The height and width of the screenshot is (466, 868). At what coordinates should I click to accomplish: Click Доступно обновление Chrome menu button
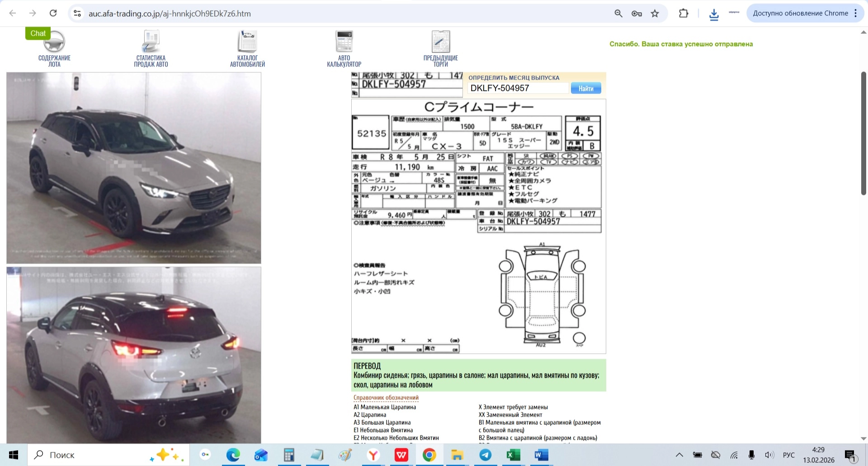pos(804,14)
